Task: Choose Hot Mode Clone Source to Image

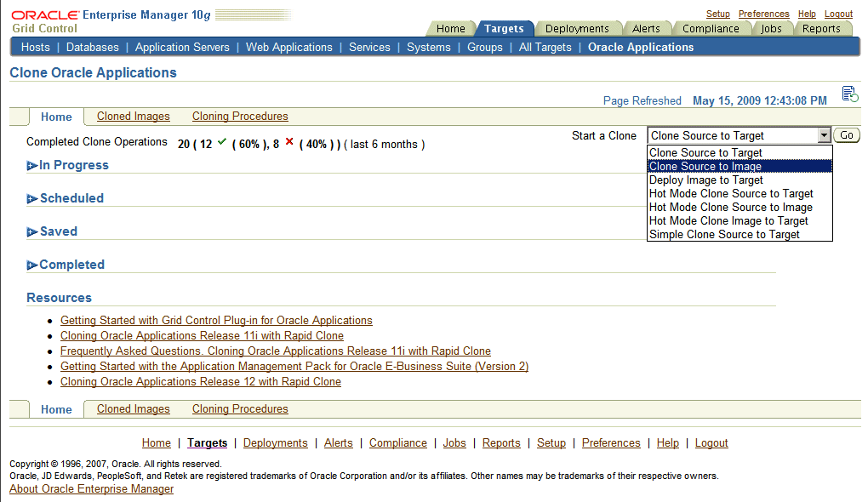Action: 740,207
